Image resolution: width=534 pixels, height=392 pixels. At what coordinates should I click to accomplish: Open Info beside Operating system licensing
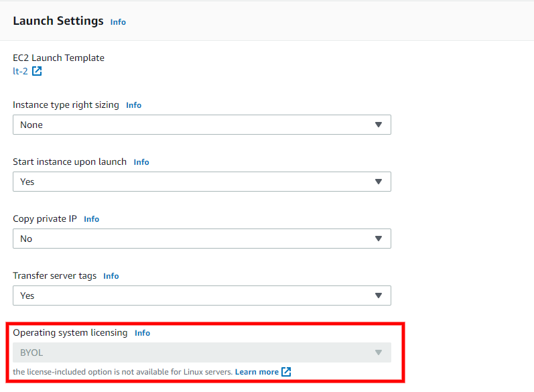142,333
